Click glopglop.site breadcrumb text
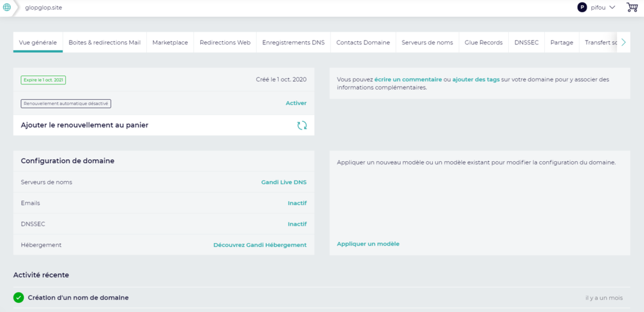Image resolution: width=644 pixels, height=312 pixels. pyautogui.click(x=44, y=7)
